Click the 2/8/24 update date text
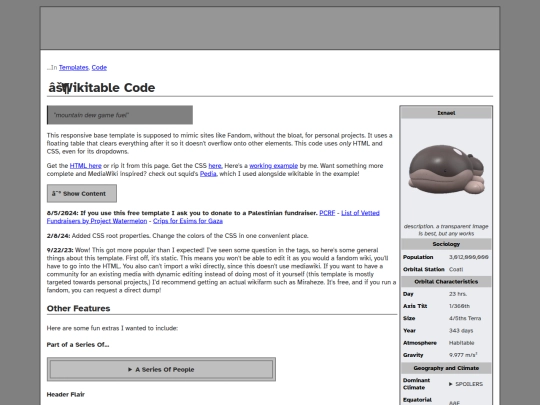This screenshot has width=540, height=405. point(59,236)
